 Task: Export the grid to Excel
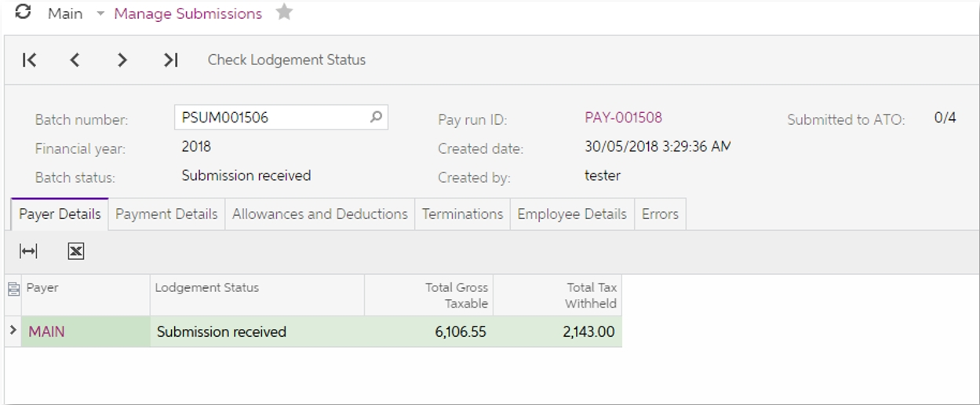coord(75,251)
